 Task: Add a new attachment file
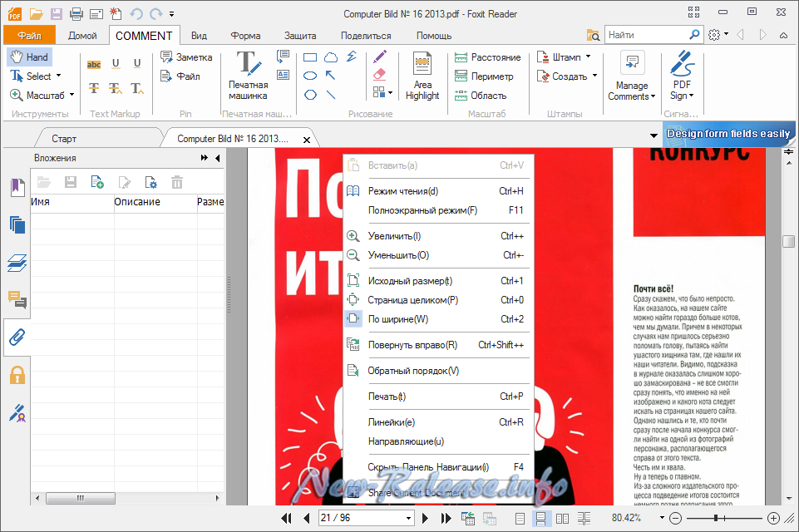[96, 182]
